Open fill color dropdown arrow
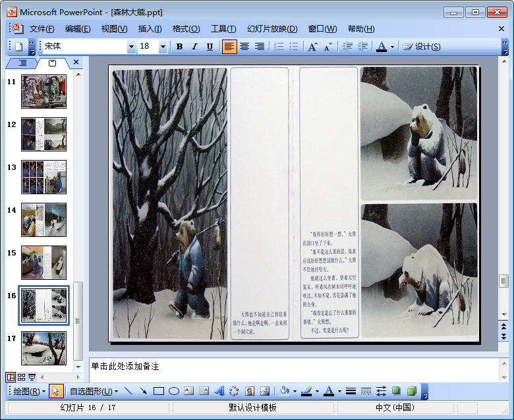 coord(295,391)
